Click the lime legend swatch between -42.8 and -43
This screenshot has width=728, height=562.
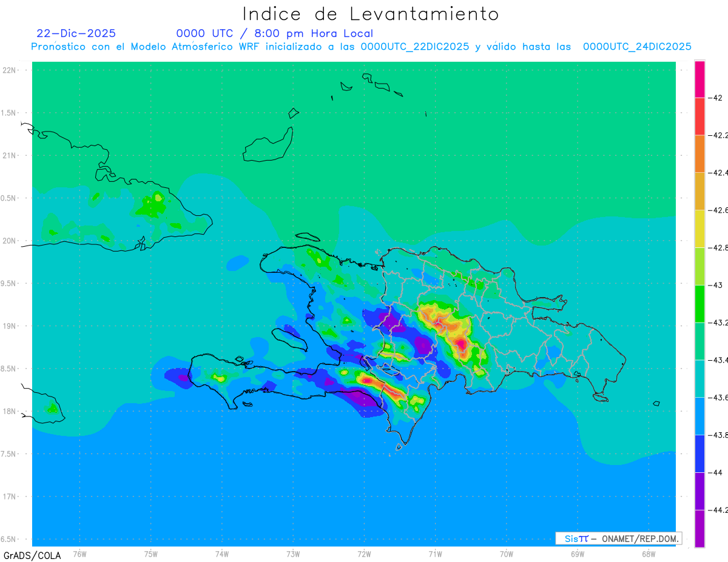[699, 266]
